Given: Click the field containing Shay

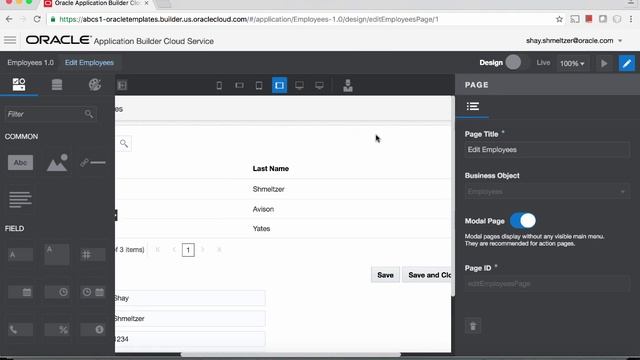Looking at the screenshot, I should pos(190,298).
